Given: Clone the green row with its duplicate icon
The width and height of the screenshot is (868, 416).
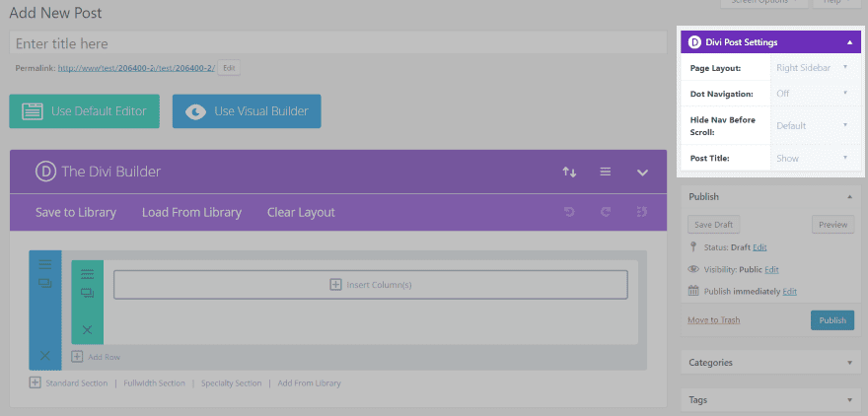Looking at the screenshot, I should click(x=88, y=292).
